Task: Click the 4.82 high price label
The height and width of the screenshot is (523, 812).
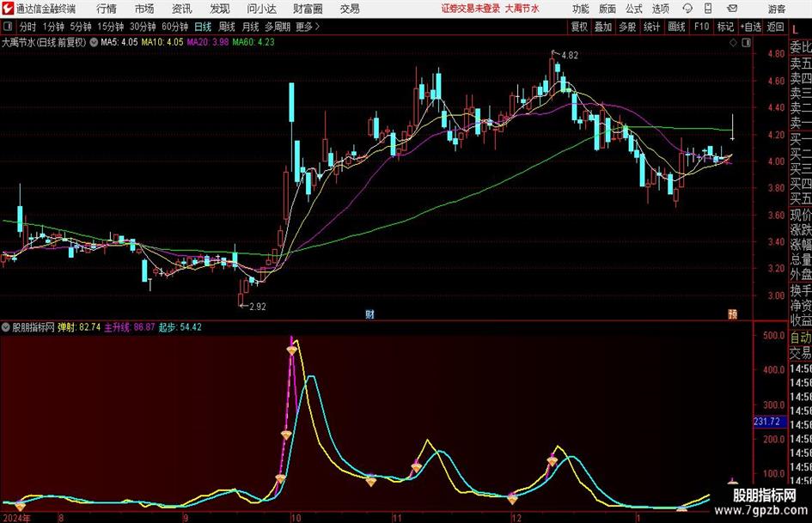Action: tap(570, 56)
